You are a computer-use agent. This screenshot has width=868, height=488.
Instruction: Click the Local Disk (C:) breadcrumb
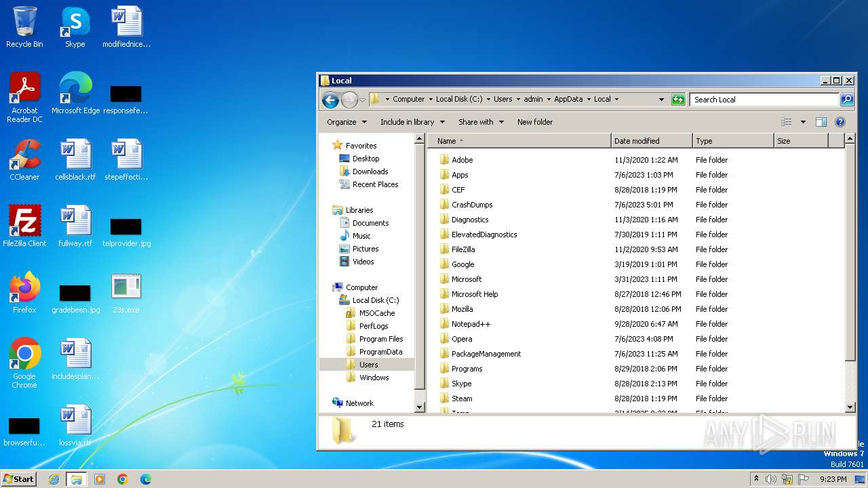(459, 100)
